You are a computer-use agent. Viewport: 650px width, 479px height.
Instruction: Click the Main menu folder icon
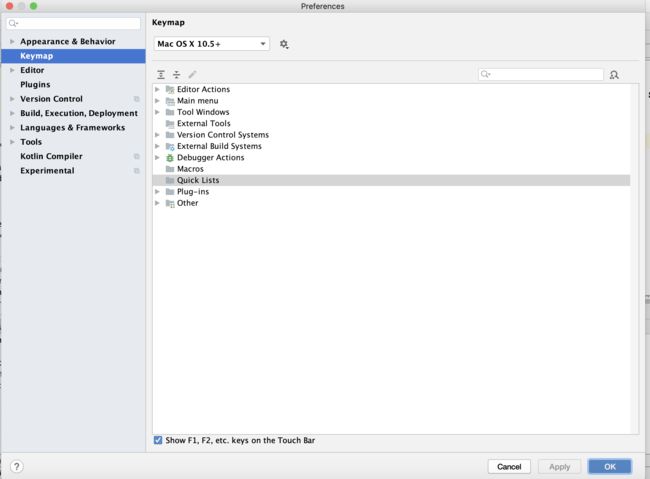point(170,101)
